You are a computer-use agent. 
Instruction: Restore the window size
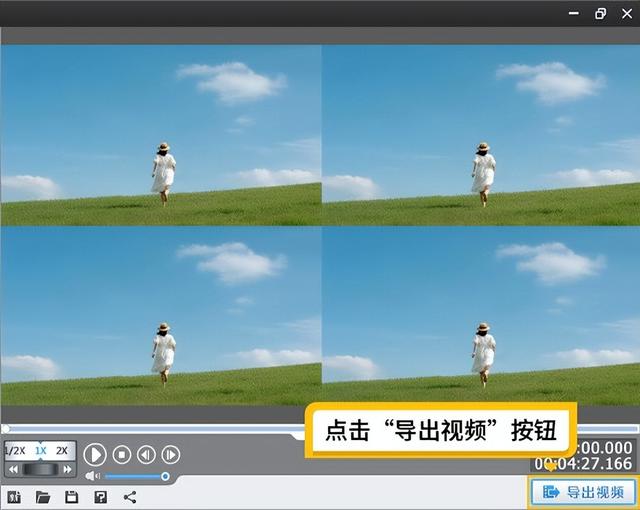600,13
